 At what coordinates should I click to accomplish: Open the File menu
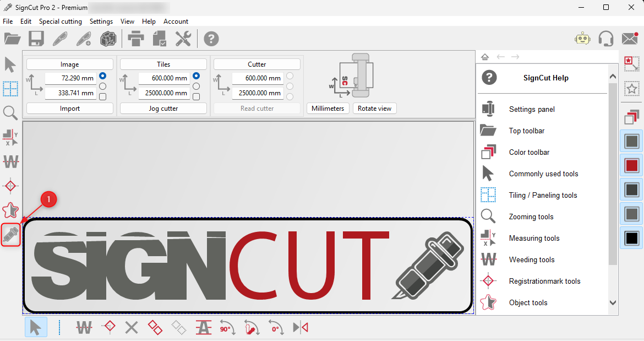tap(8, 21)
